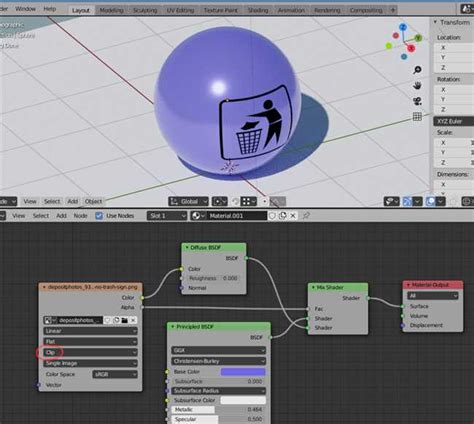Click fake user shield in image texture node
Screen dimensions: 474x424
(x=107, y=320)
